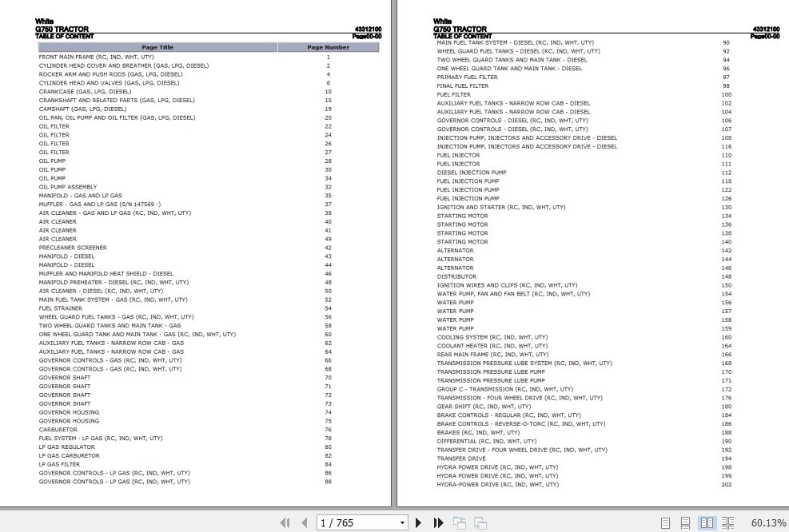The width and height of the screenshot is (789, 532).
Task: Click the Page Title column header
Action: point(157,47)
